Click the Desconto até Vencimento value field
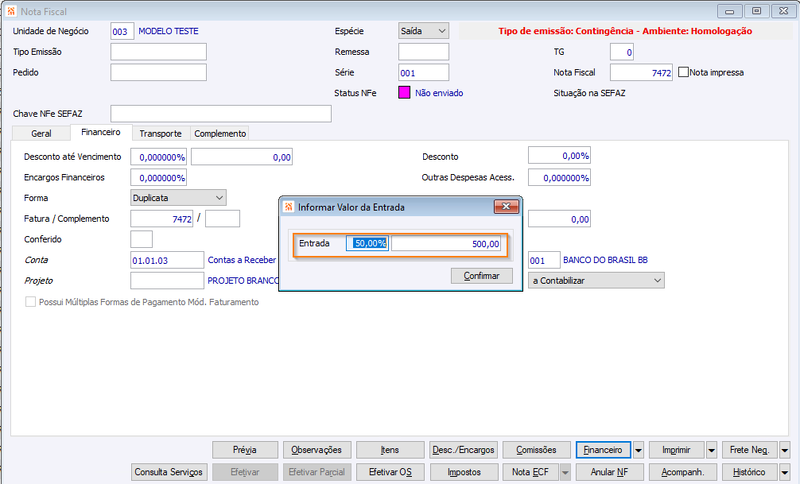Viewport: 800px width, 484px height. [242, 157]
